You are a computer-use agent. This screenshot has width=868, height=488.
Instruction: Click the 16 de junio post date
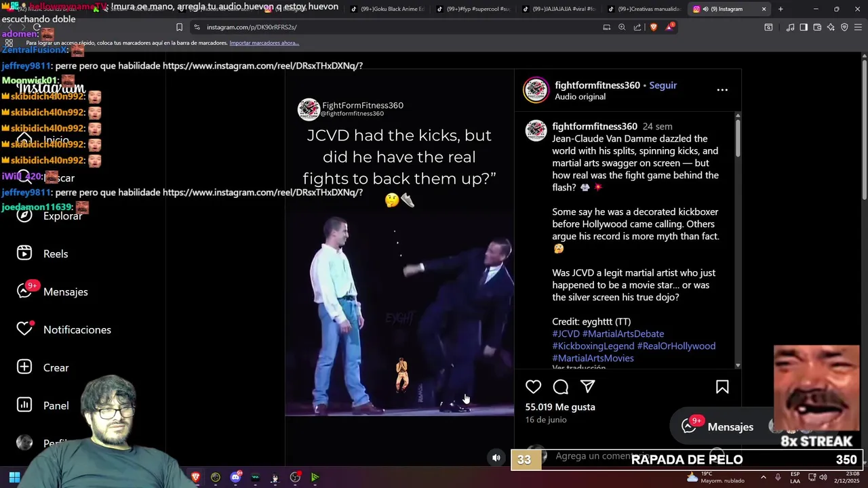pyautogui.click(x=546, y=420)
